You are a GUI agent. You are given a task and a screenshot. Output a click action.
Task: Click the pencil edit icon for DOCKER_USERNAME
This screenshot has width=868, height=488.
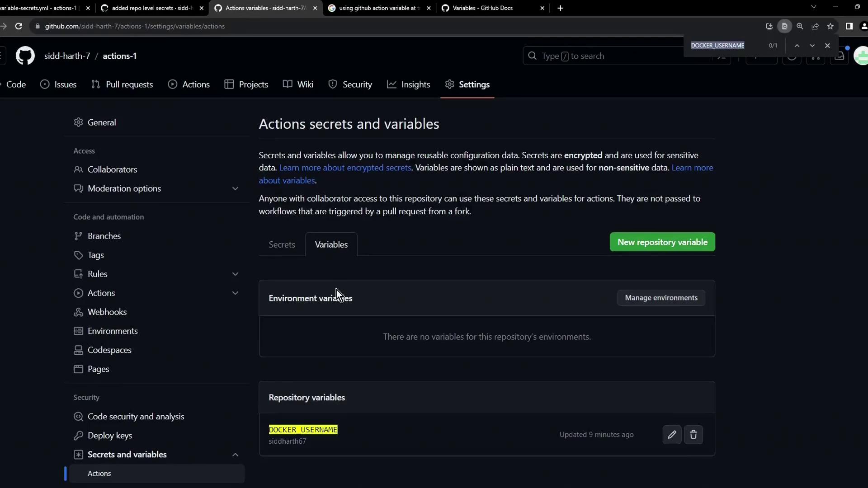[x=672, y=435]
